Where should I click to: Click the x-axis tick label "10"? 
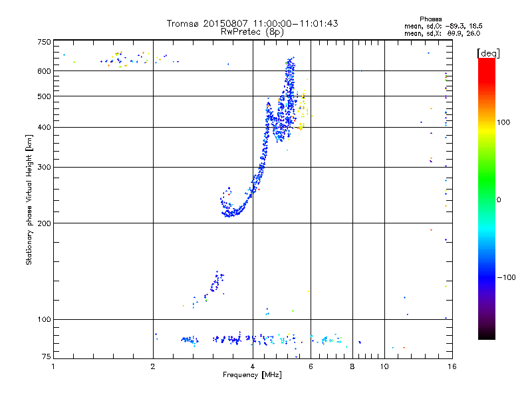[x=384, y=366]
